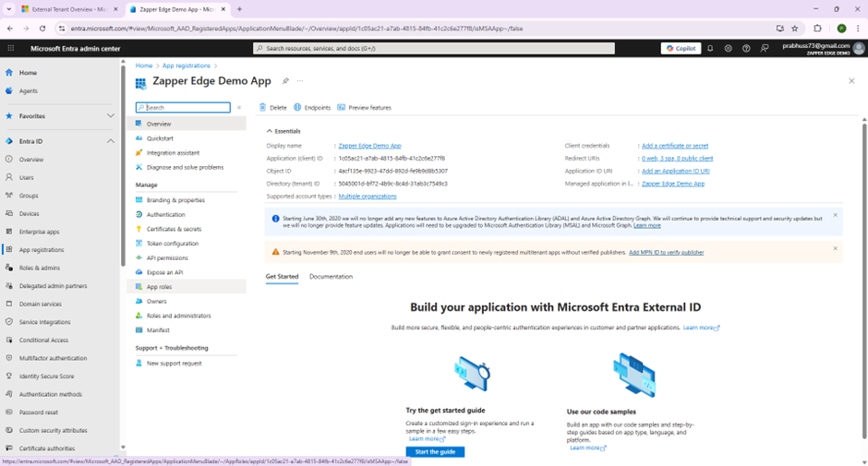Collapse the Entra ID section
868x466 pixels.
pos(110,141)
